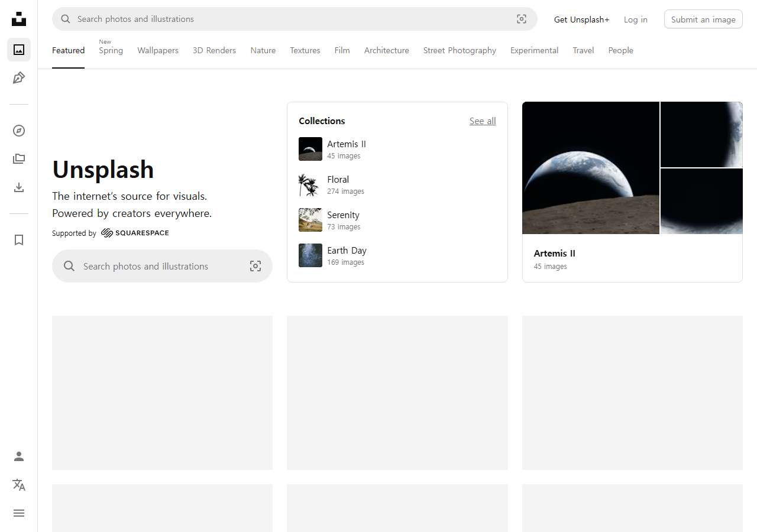
Task: Click visual search icon in top search bar
Action: point(522,19)
